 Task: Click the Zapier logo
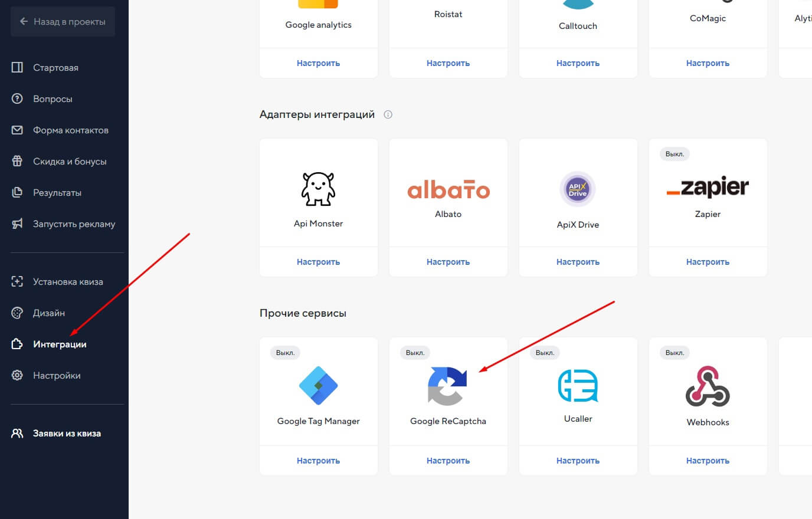(708, 188)
